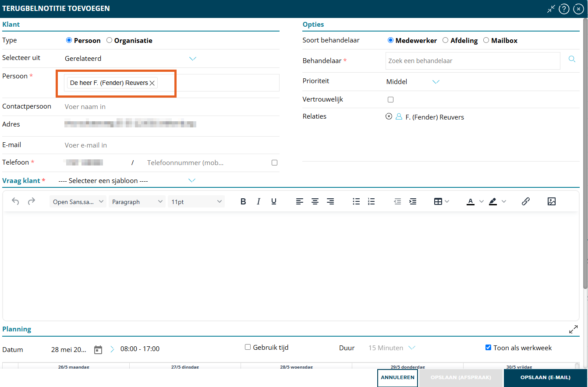This screenshot has height=387, width=588.
Task: Click the Annuleren button
Action: click(397, 377)
